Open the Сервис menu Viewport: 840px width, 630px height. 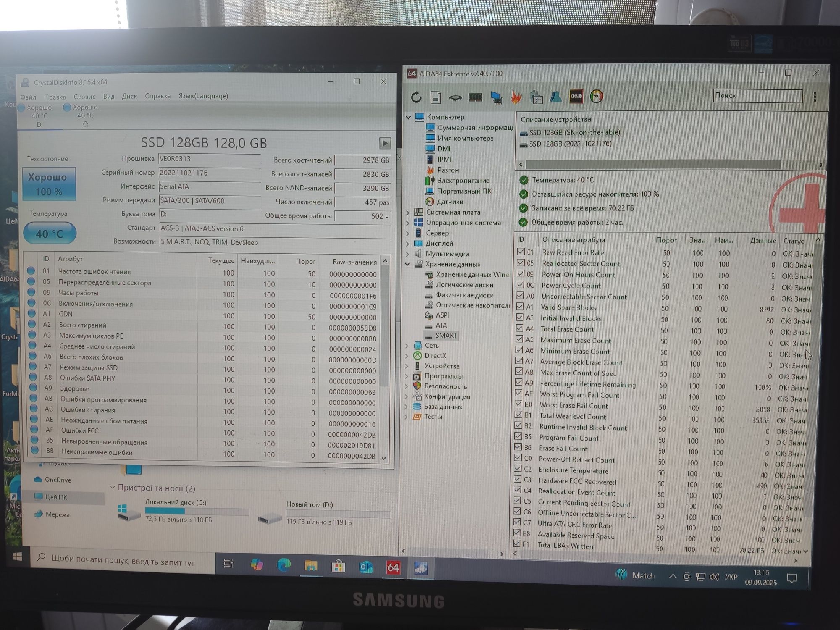tap(84, 97)
